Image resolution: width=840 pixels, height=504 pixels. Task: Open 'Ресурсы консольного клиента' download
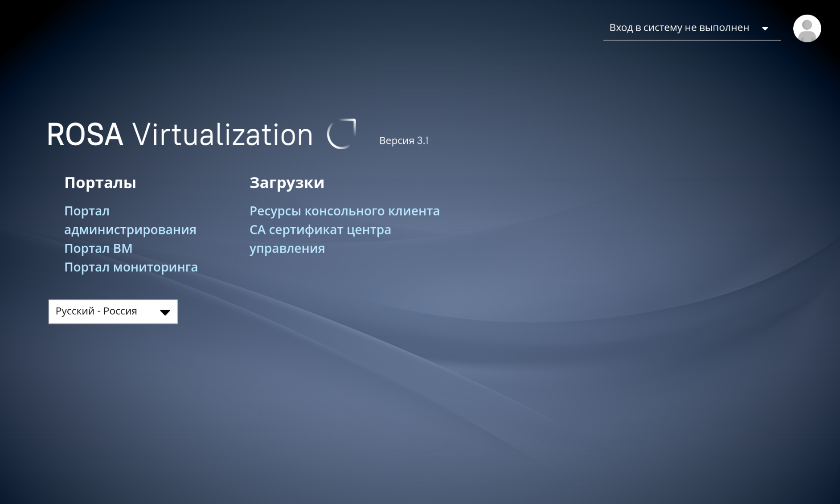344,211
